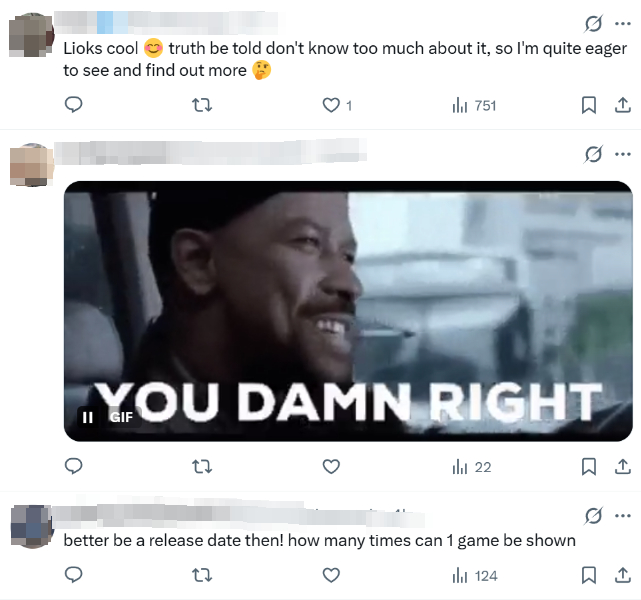
Task: Reply to the GIF tweet
Action: 74,466
